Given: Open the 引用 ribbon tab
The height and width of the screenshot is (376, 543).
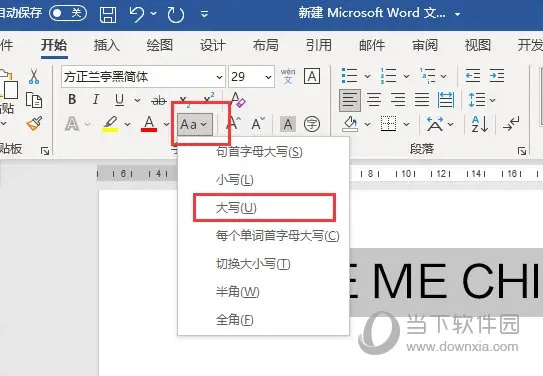Looking at the screenshot, I should (319, 45).
